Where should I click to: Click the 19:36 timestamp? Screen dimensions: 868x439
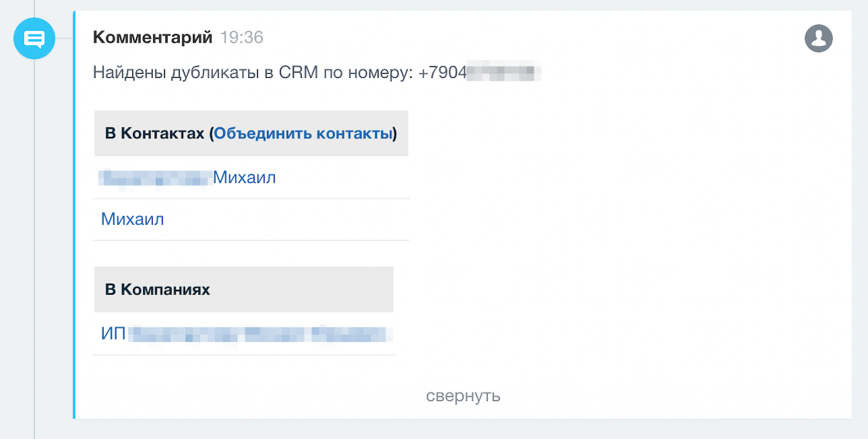(x=241, y=37)
